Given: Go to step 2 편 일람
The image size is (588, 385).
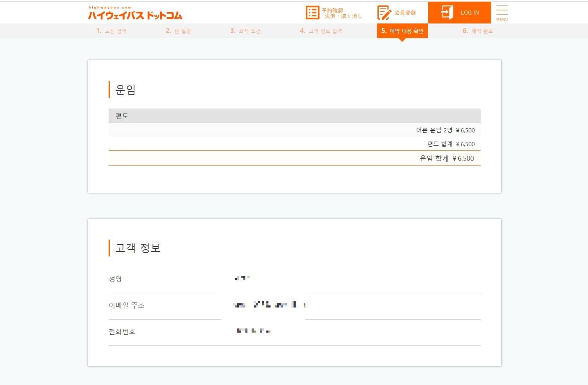Looking at the screenshot, I should [x=178, y=31].
